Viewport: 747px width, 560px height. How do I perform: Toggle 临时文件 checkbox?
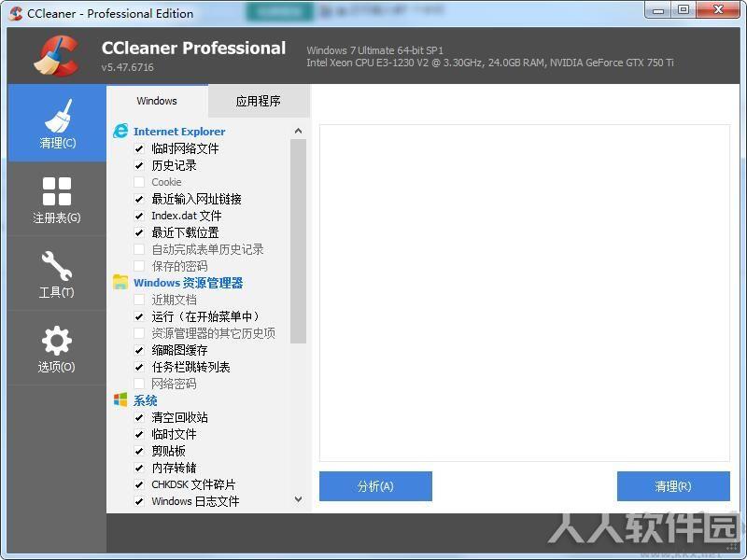tap(139, 434)
